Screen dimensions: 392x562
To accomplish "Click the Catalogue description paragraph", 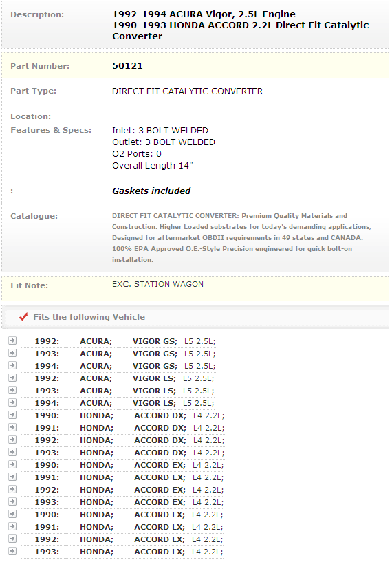I will pos(241,237).
